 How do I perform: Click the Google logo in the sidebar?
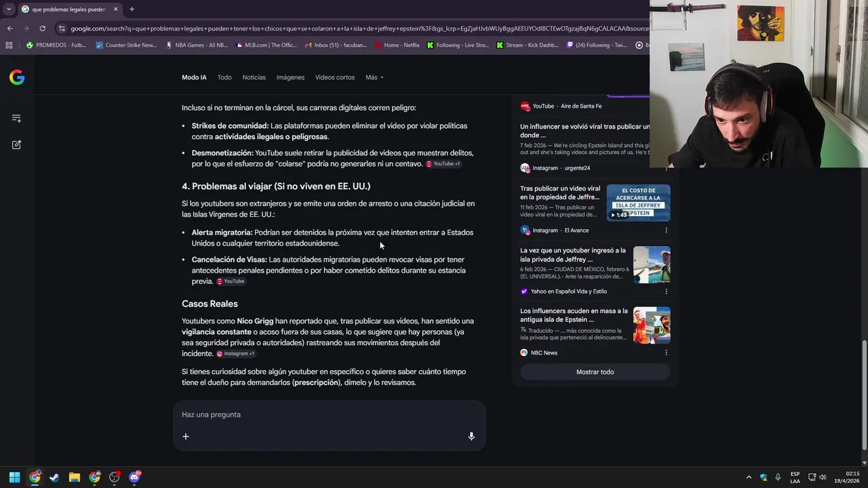tap(17, 77)
